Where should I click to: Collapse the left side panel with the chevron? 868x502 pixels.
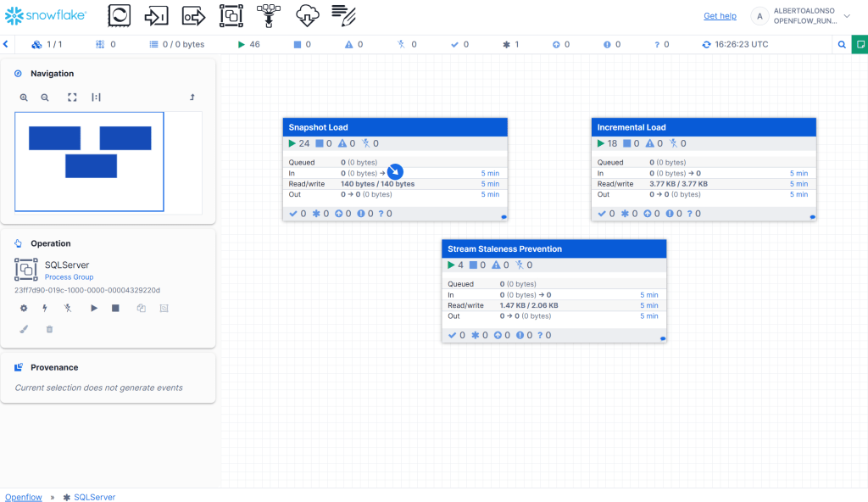6,44
